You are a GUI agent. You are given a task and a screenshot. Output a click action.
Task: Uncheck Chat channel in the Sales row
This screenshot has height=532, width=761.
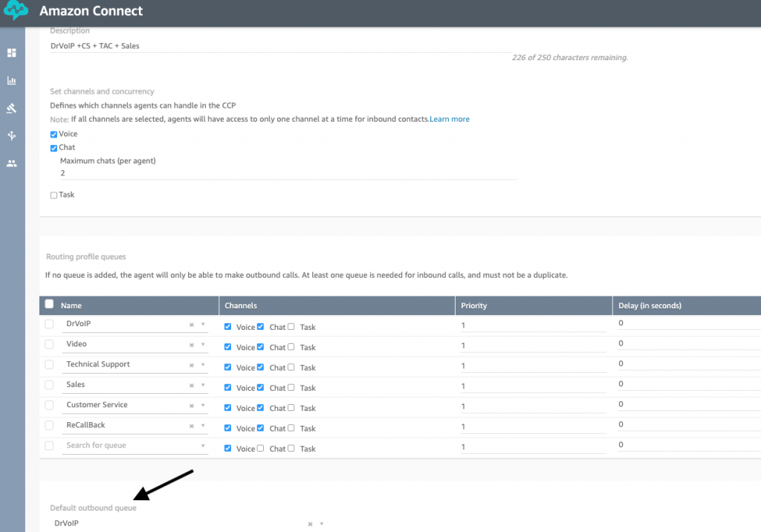point(261,387)
